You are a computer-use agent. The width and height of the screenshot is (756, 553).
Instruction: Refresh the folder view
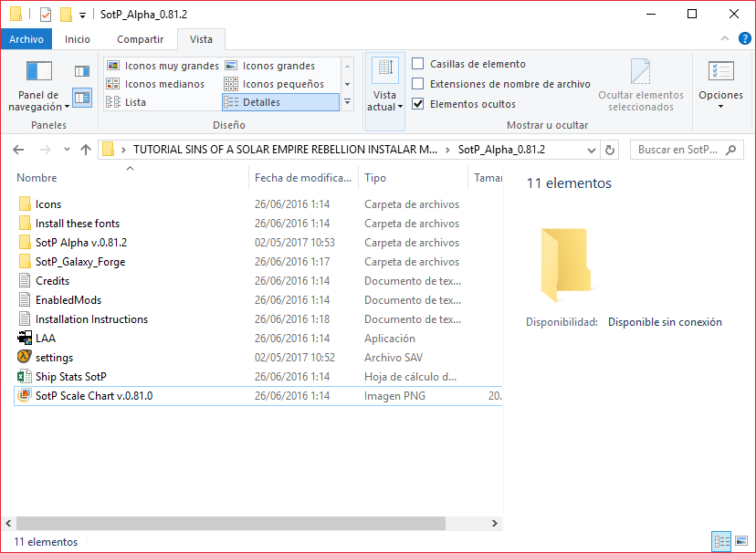pos(609,151)
